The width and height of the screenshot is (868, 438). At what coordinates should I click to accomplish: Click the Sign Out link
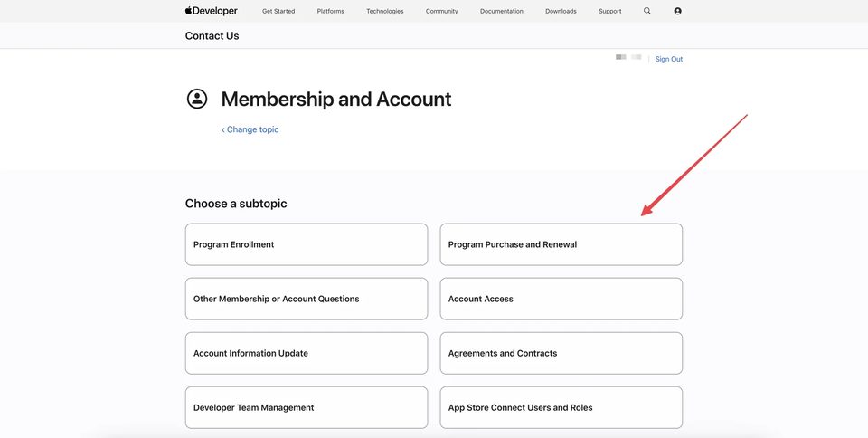tap(669, 59)
